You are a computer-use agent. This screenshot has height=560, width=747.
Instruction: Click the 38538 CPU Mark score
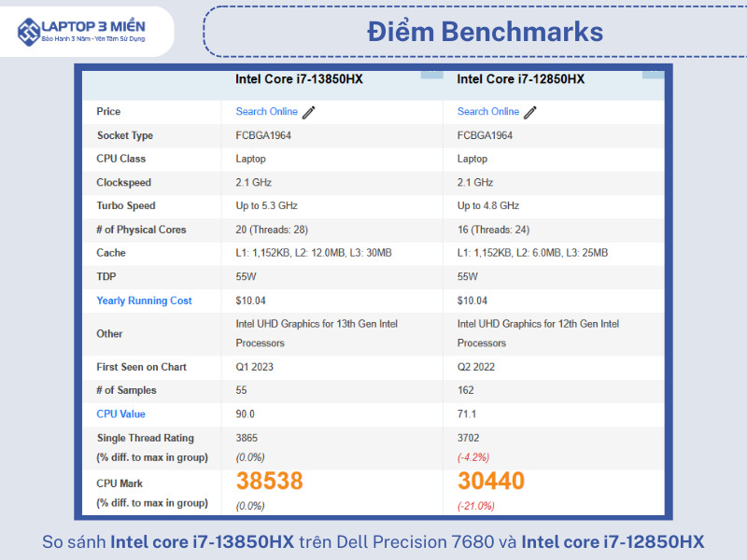tap(269, 482)
